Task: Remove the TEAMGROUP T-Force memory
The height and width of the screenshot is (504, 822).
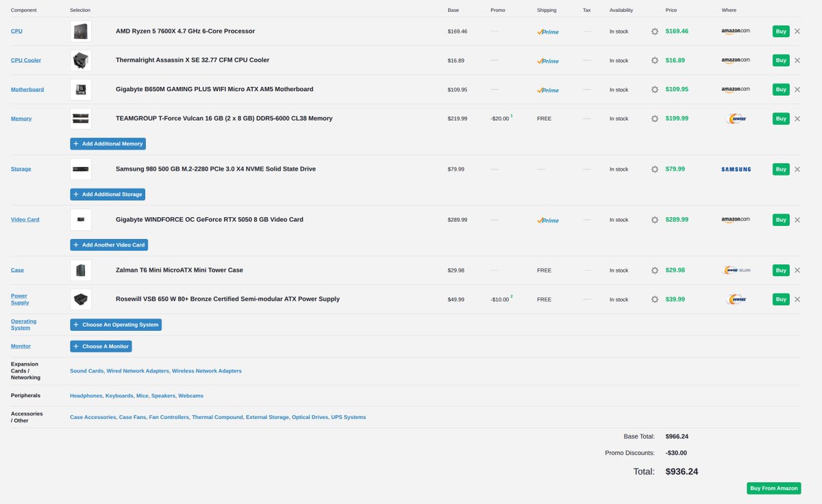Action: click(797, 118)
